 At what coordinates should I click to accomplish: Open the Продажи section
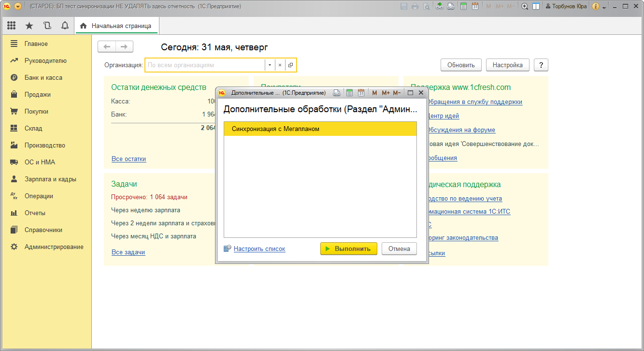tap(38, 94)
